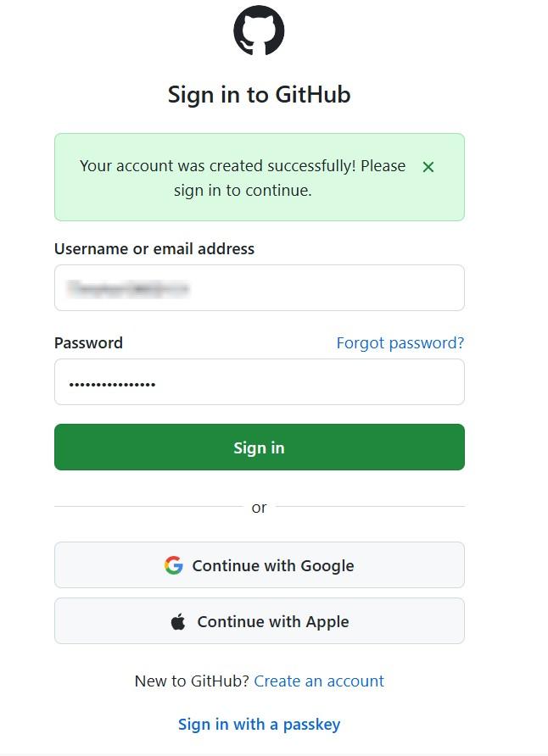
Task: Select Sign in with a passkey
Action: click(259, 725)
